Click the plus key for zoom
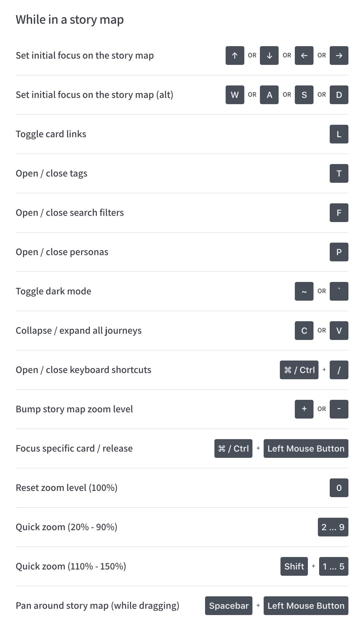364x630 pixels. [304, 409]
